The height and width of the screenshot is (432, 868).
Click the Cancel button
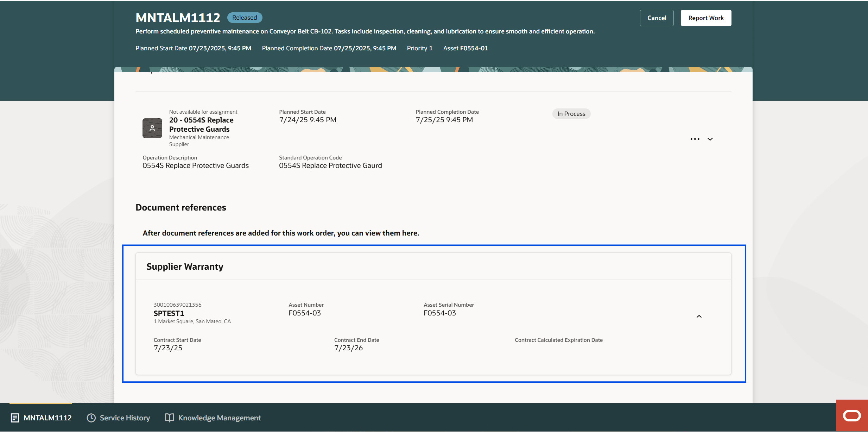coord(656,18)
